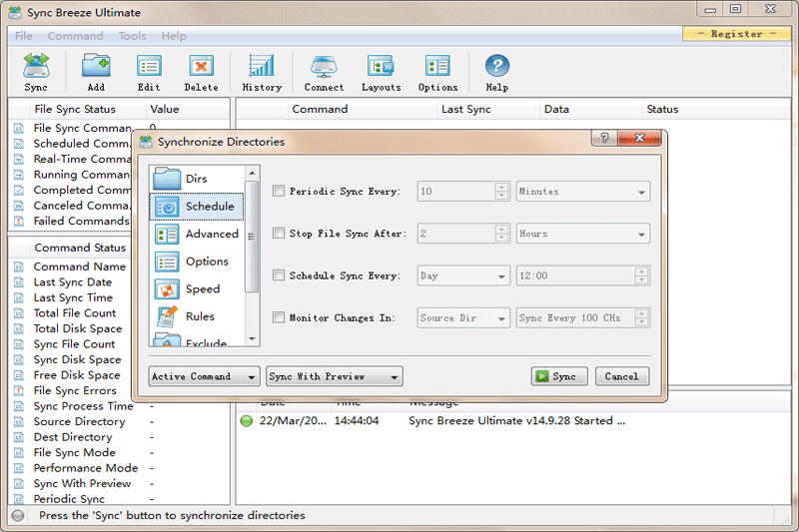This screenshot has width=799, height=532.
Task: Click the Sync Breeze Ultimate Started log message
Action: click(516, 421)
